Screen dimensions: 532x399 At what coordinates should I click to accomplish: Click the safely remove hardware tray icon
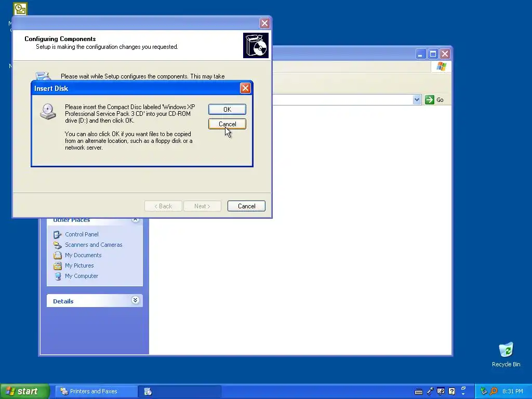484,391
